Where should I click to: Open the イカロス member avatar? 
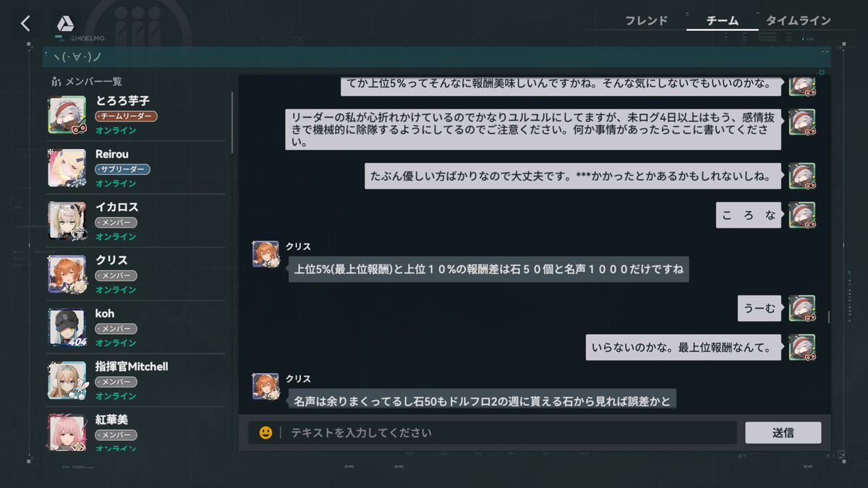coord(67,221)
